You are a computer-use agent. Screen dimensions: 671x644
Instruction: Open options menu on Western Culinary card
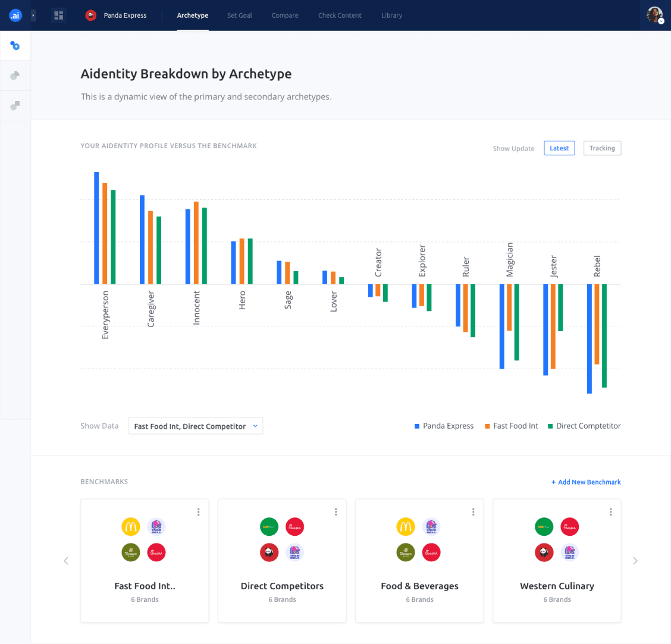pyautogui.click(x=611, y=512)
